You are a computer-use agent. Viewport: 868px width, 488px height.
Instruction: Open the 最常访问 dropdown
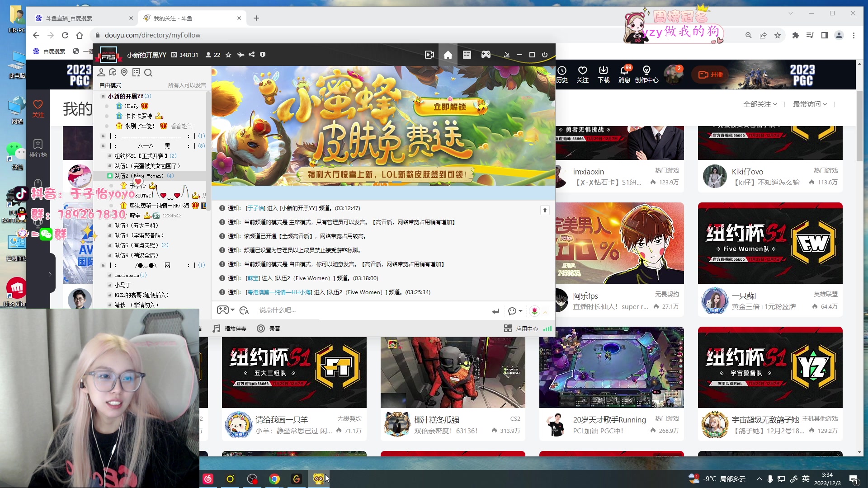click(x=810, y=104)
